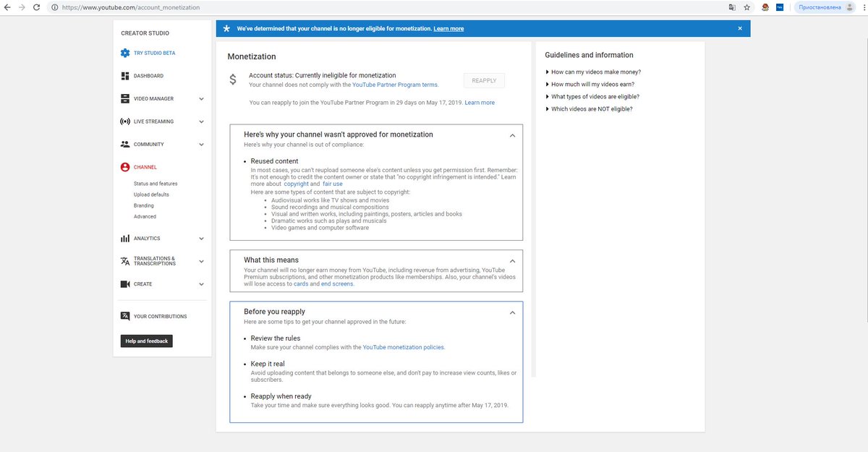The width and height of the screenshot is (868, 452).
Task: Click the dollar sign account status icon
Action: [x=233, y=80]
